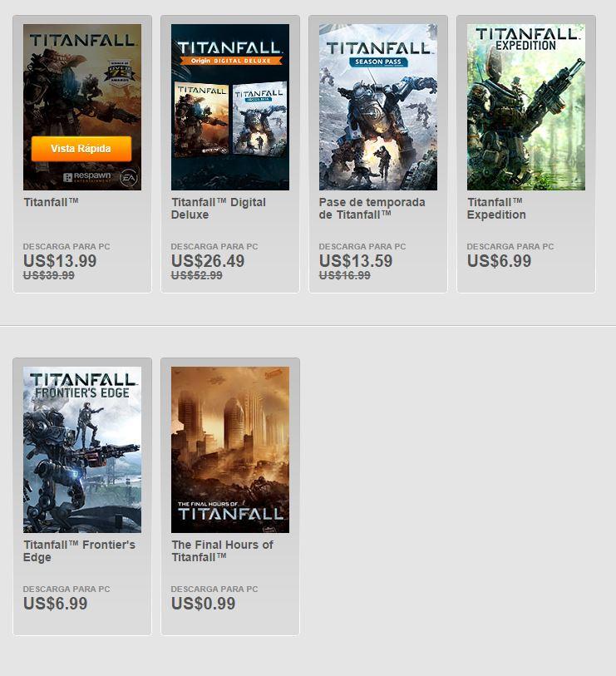Viewport: 616px width, 676px height.
Task: Open The Final Hours of Titanfall cover
Action: point(230,450)
